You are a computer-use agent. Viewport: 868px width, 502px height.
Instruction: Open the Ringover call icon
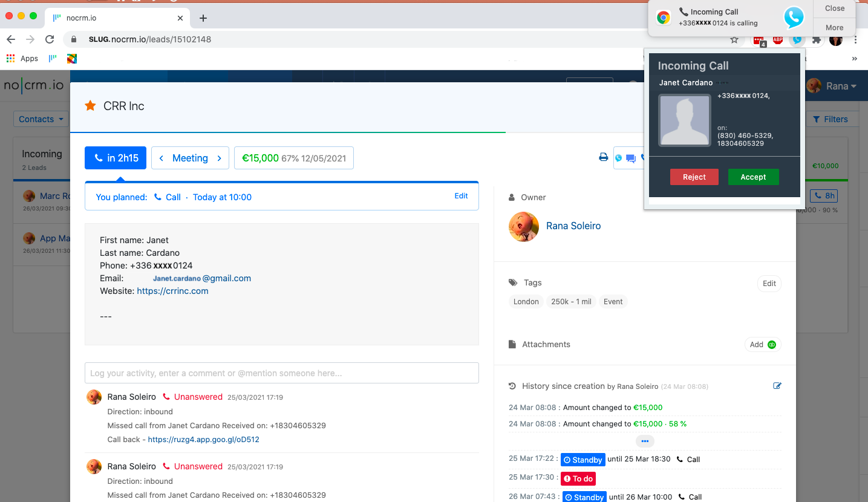[x=618, y=158]
